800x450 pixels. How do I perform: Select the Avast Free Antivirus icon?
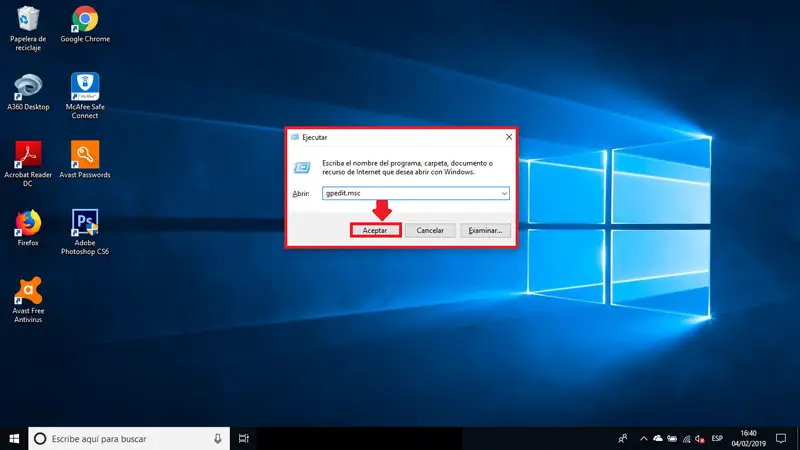click(28, 301)
